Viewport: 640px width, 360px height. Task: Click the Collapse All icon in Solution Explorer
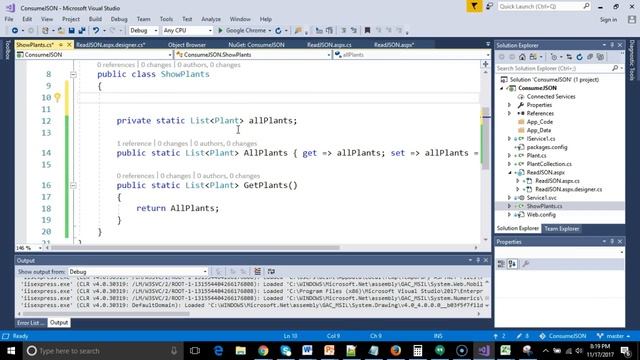pos(590,57)
